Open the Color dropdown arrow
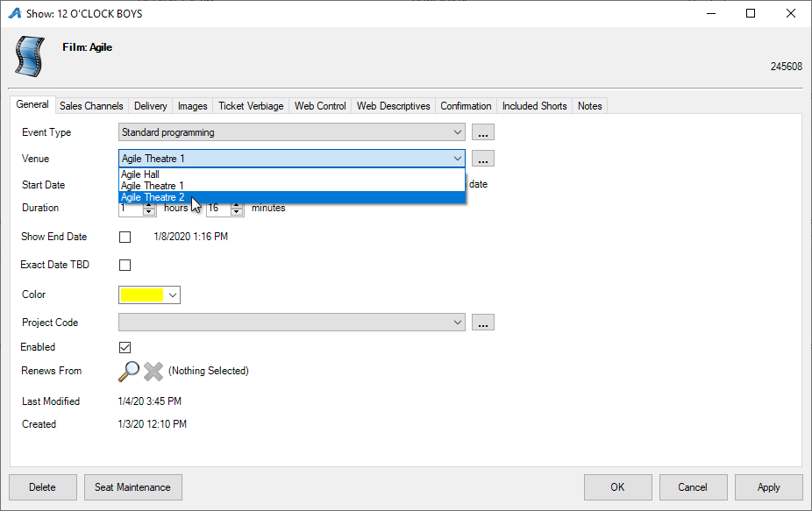 point(173,295)
